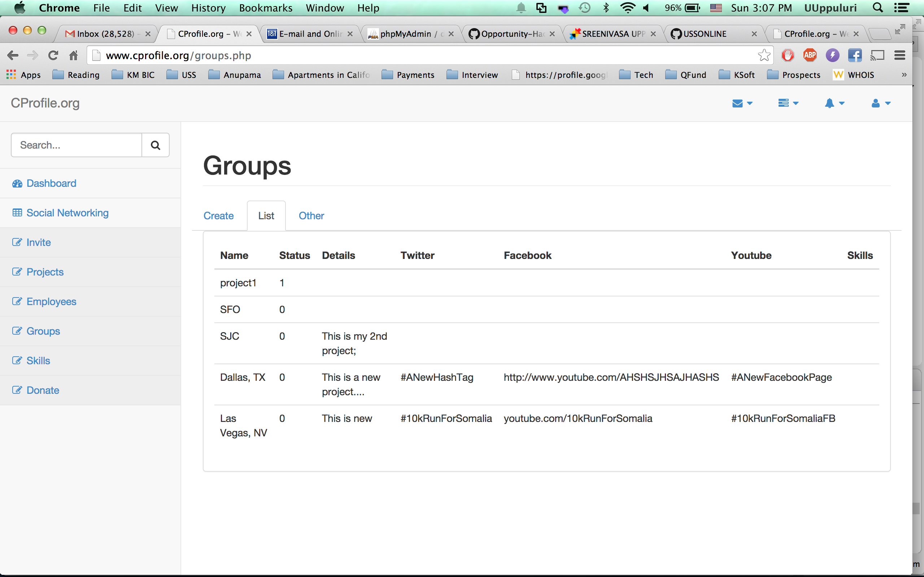Switch to the Other tab

[311, 216]
